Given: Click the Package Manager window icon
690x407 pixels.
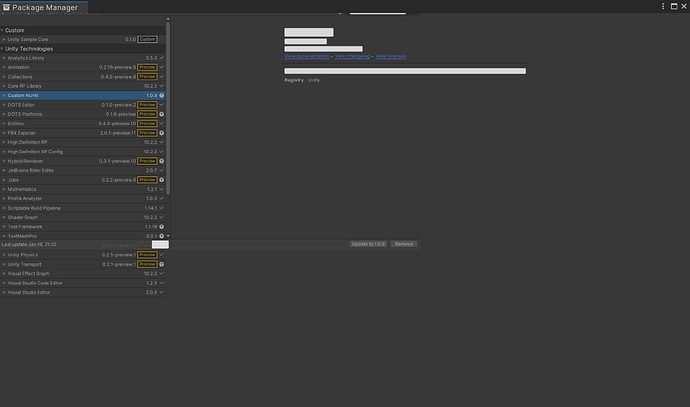Looking at the screenshot, I should coord(6,7).
